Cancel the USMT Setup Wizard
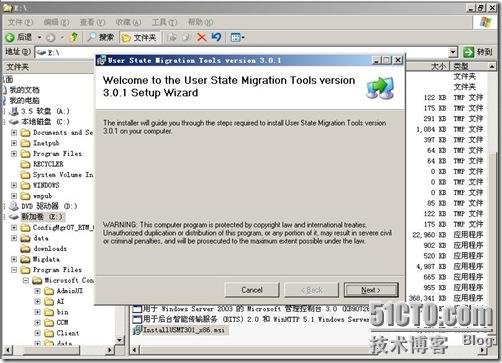 point(252,290)
